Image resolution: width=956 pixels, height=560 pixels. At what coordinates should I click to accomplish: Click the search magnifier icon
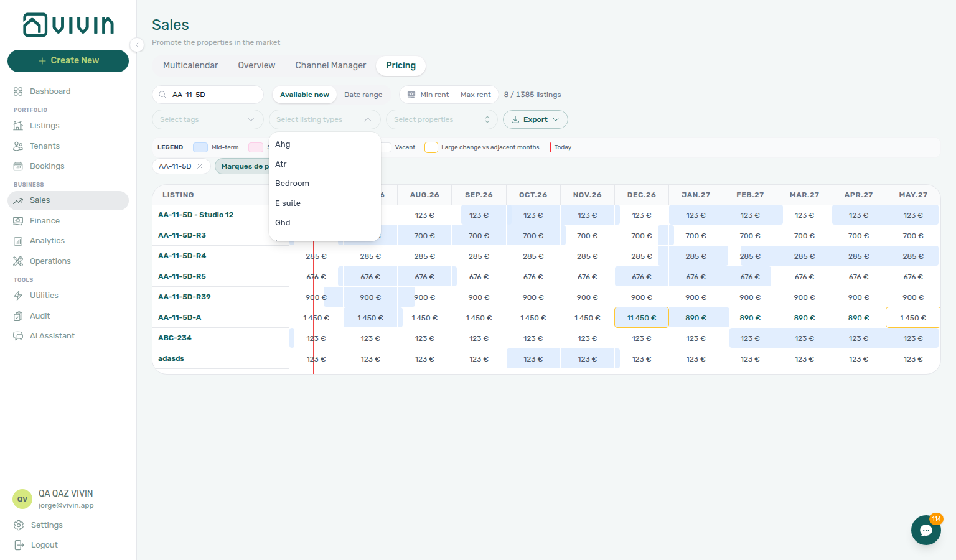(162, 95)
